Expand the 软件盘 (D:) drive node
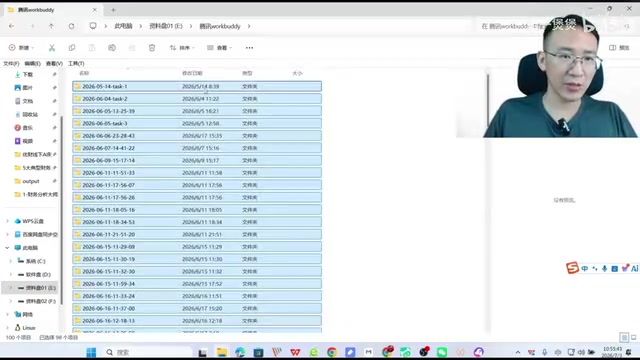Screen dimensions: 640x360 point(11,275)
